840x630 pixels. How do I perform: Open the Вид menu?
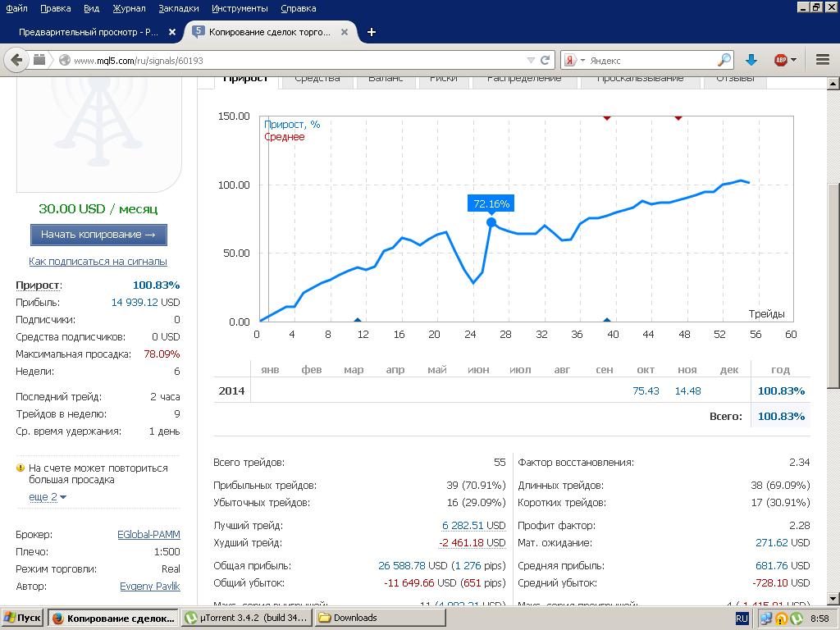[92, 8]
